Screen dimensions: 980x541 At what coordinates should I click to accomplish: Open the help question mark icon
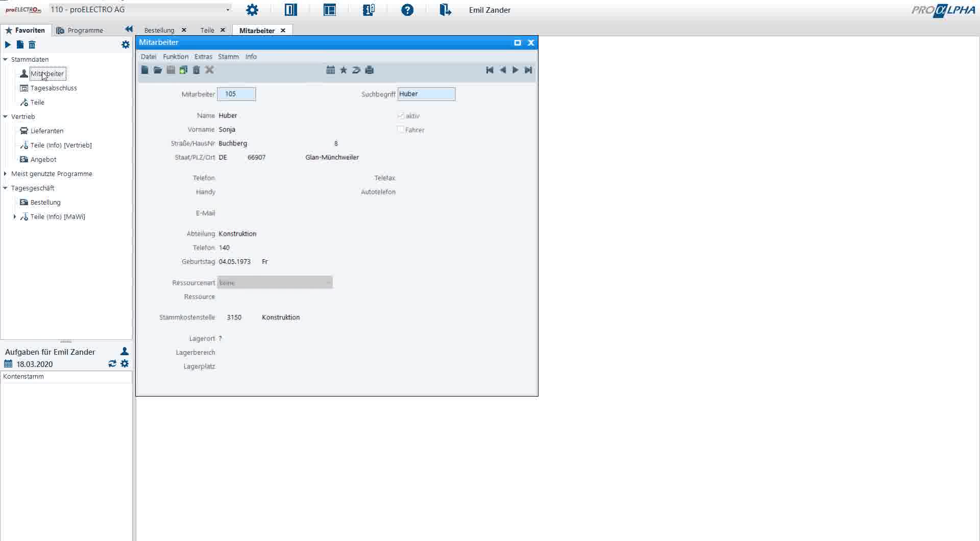coord(407,10)
